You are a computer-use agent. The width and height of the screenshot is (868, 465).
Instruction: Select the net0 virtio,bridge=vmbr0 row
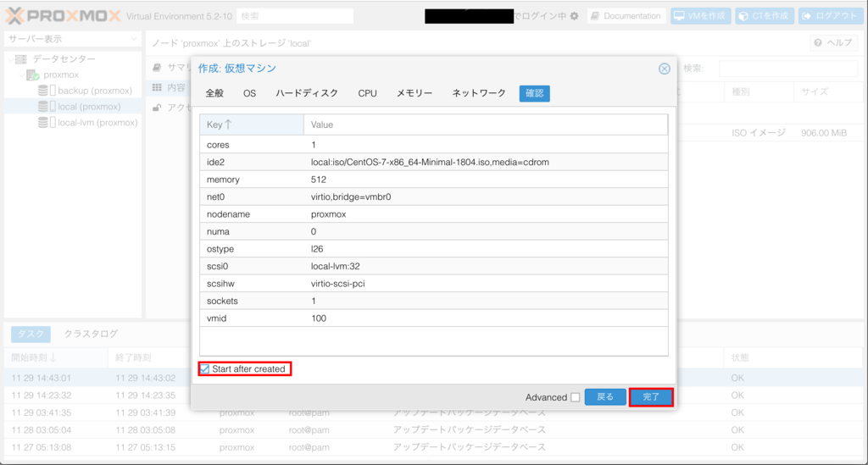(x=434, y=197)
